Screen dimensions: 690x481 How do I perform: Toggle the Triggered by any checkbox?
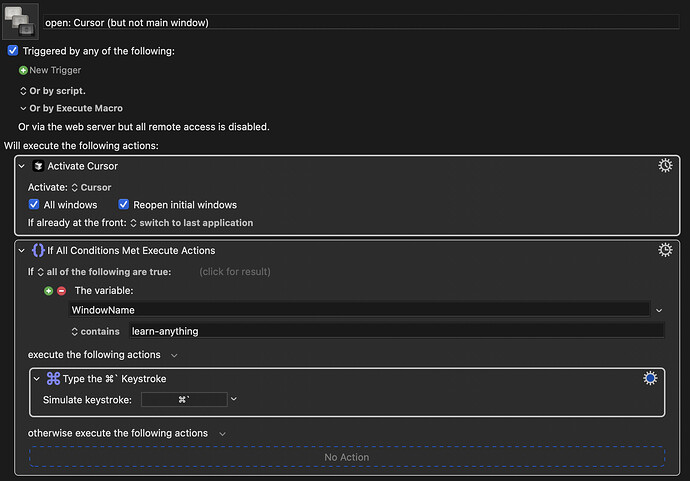tap(12, 50)
